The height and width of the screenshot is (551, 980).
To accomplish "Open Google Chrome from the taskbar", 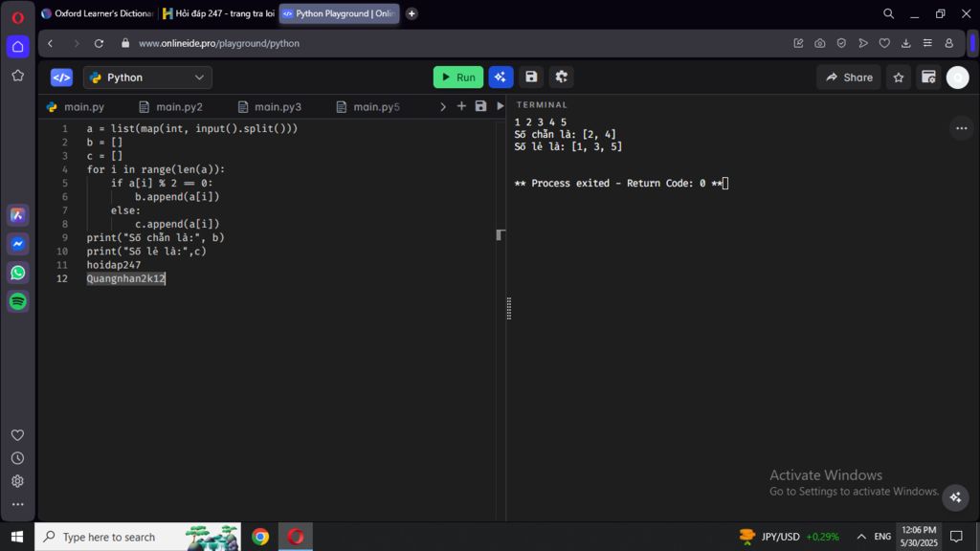I will point(260,537).
